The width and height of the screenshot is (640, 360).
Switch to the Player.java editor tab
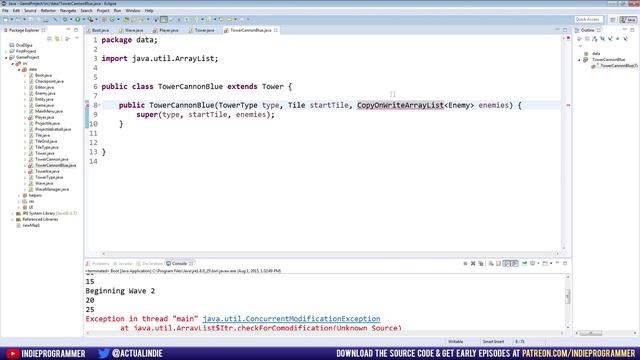click(168, 30)
